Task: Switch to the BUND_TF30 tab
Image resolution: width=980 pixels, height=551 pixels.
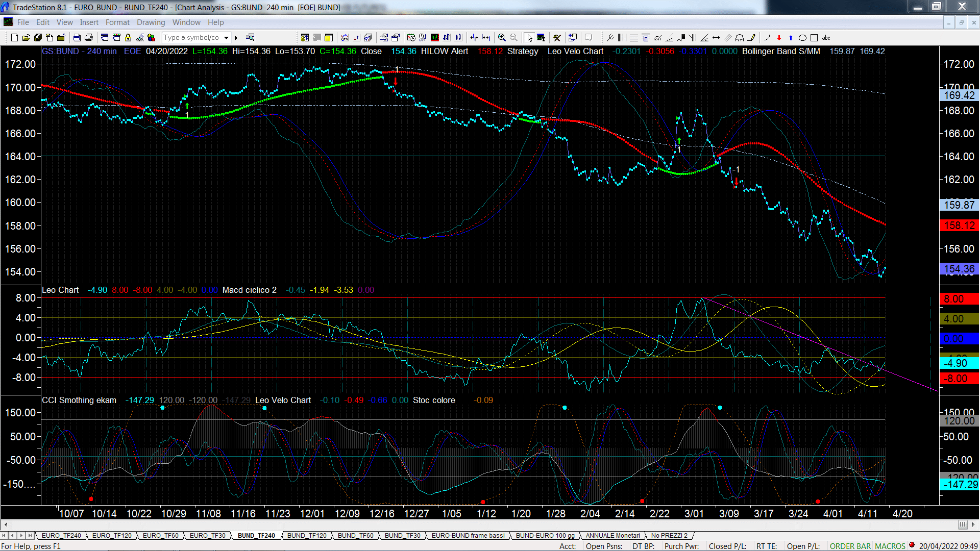Action: pos(403,535)
